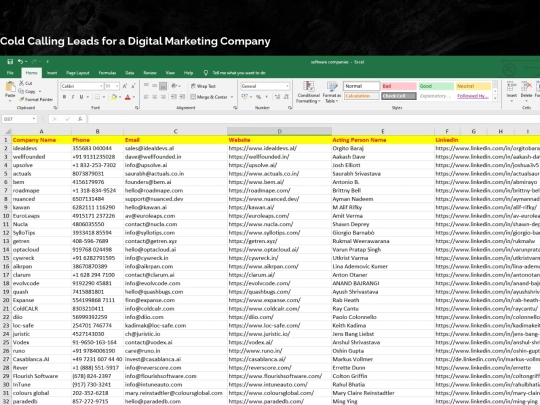The image size is (540, 405).
Task: Click the Undo arrow icon
Action: [x=20, y=62]
